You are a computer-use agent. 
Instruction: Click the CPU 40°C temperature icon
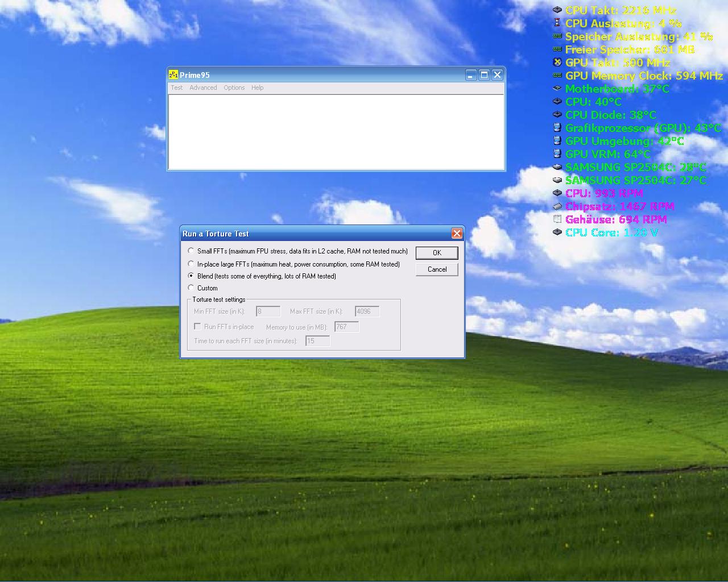coord(557,101)
